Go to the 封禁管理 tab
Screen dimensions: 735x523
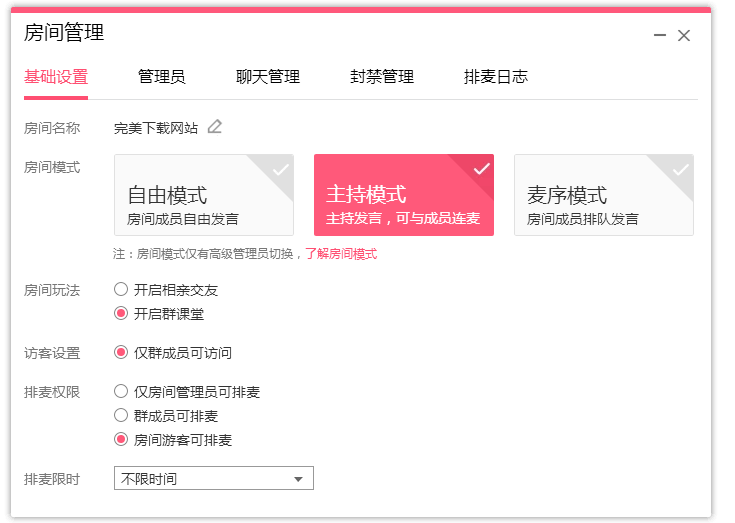(x=381, y=77)
